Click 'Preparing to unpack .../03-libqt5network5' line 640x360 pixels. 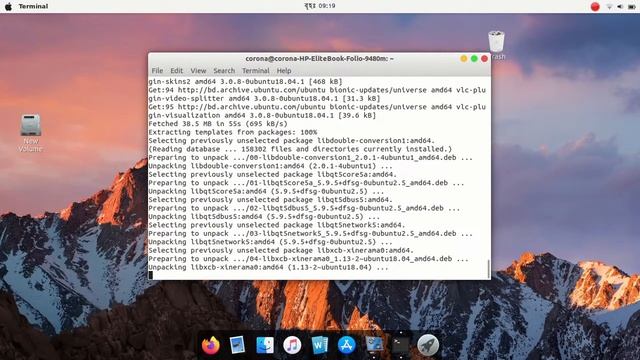click(x=311, y=233)
